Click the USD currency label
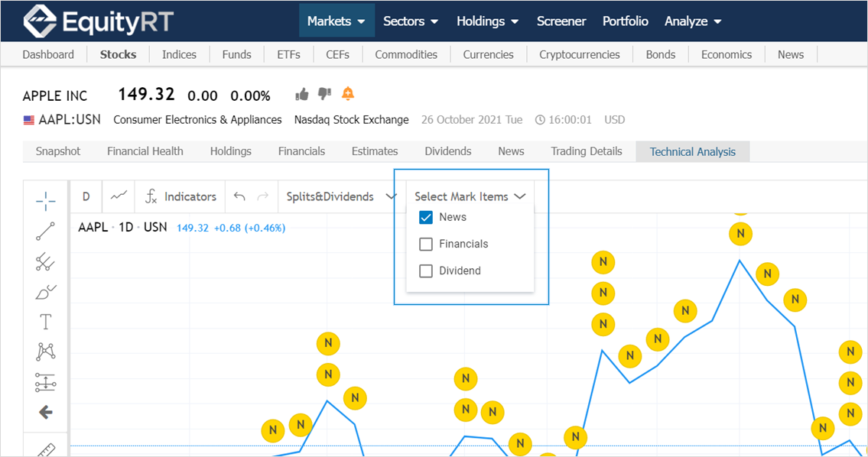The image size is (868, 457). point(614,119)
